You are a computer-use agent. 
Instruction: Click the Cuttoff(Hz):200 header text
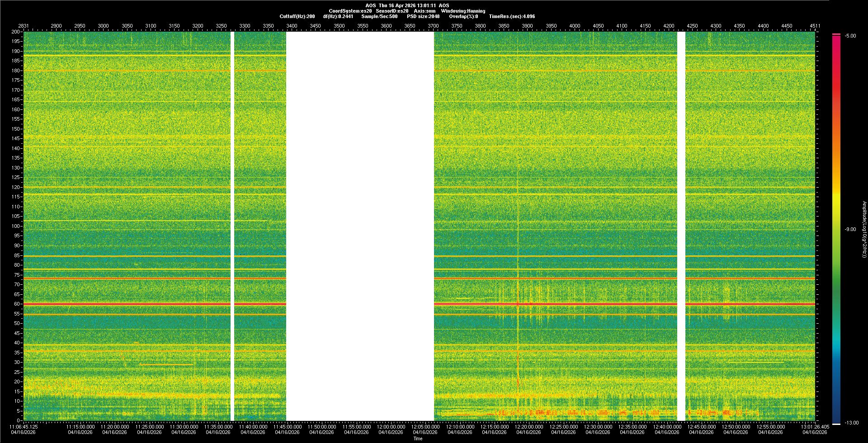297,16
